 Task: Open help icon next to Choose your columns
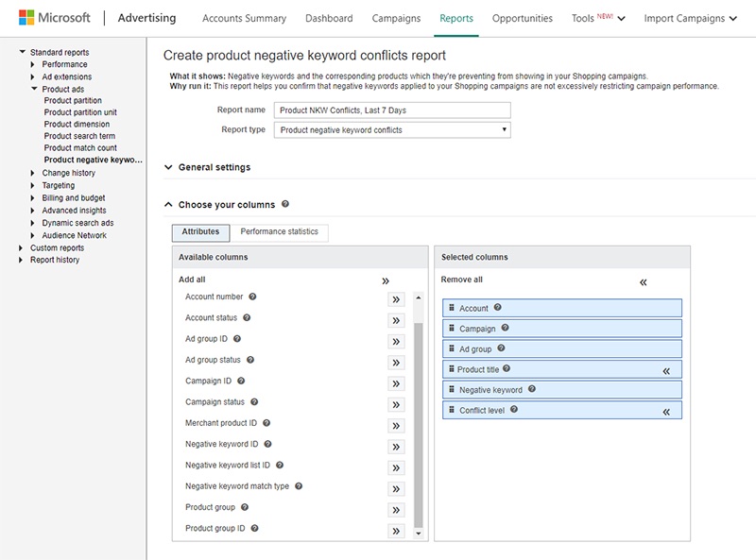285,204
